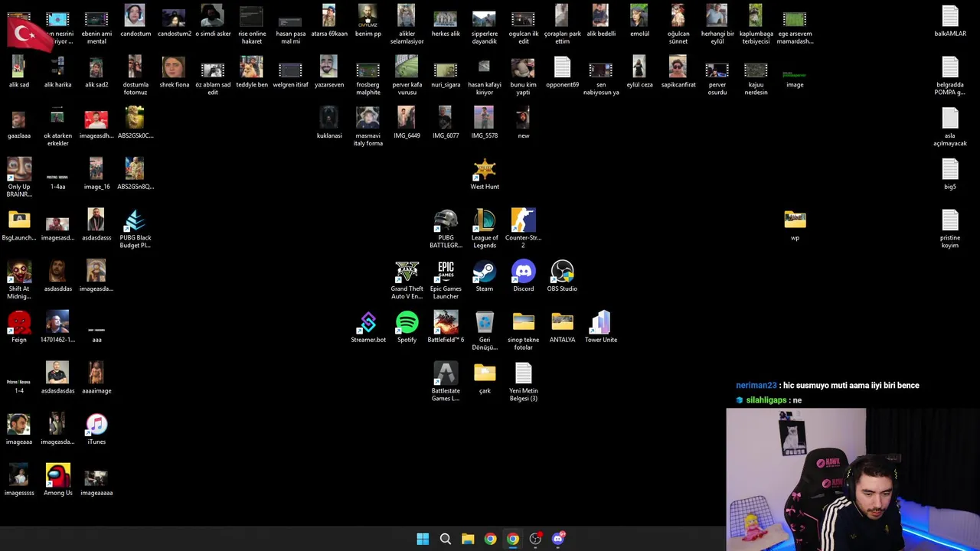This screenshot has height=551, width=980.
Task: Open the taskbar Search icon
Action: tap(445, 539)
